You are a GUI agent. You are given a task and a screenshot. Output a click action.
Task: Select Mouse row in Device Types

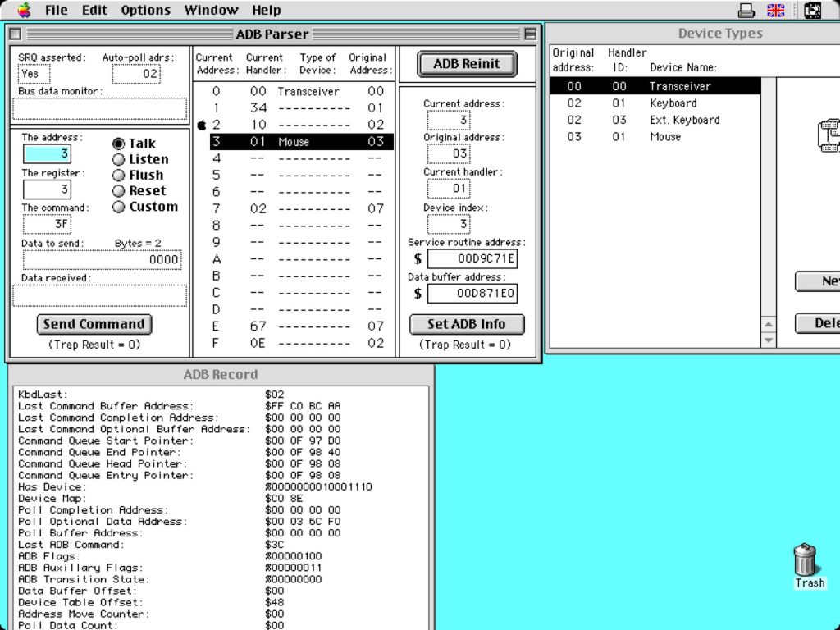(x=655, y=137)
